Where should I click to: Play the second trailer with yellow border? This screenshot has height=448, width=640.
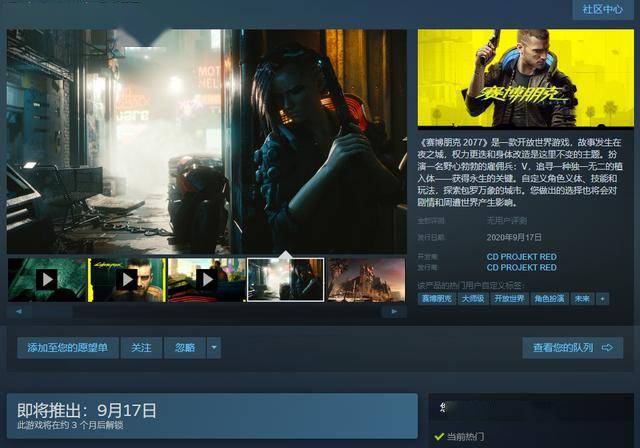127,280
